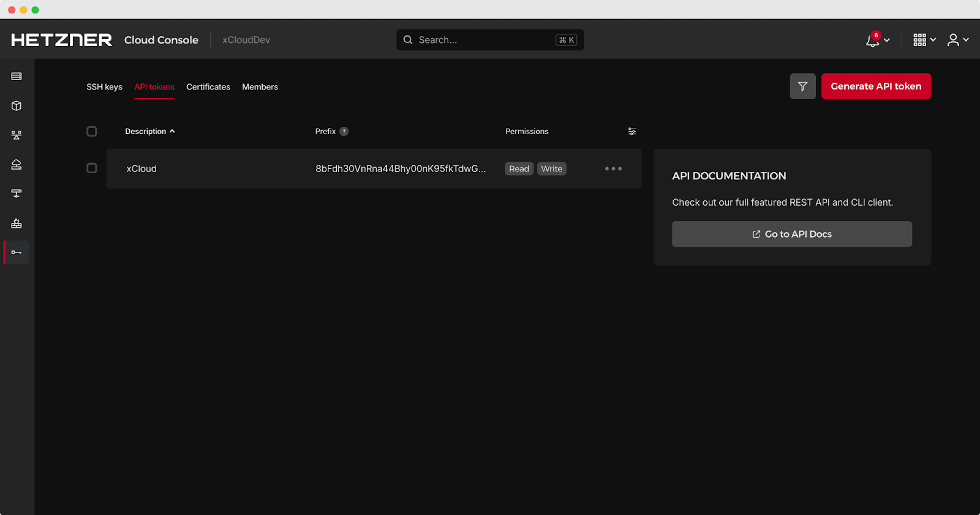Viewport: 980px width, 515px height.
Task: Open the Volumes cube icon in sidebar
Action: (17, 106)
